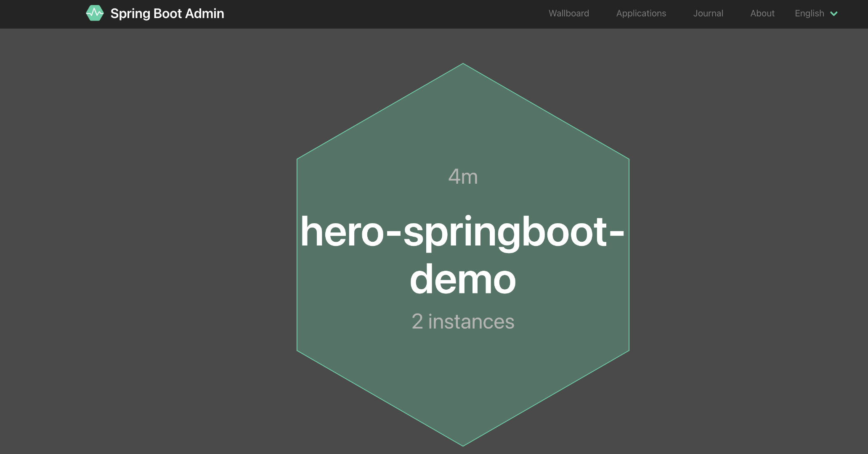Click the empty navbar space before Wallboard
This screenshot has height=454, width=868.
[x=379, y=13]
